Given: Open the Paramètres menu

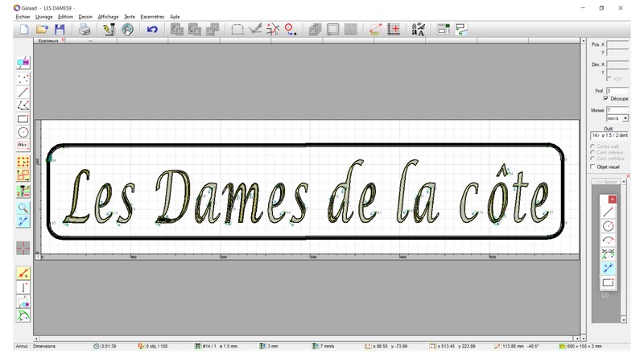Looking at the screenshot, I should click(x=152, y=16).
